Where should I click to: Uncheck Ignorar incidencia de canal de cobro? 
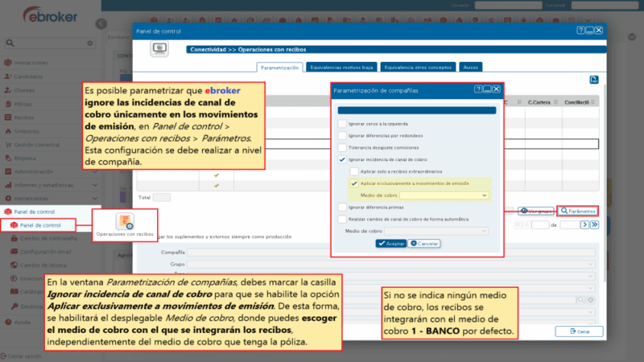pos(342,159)
